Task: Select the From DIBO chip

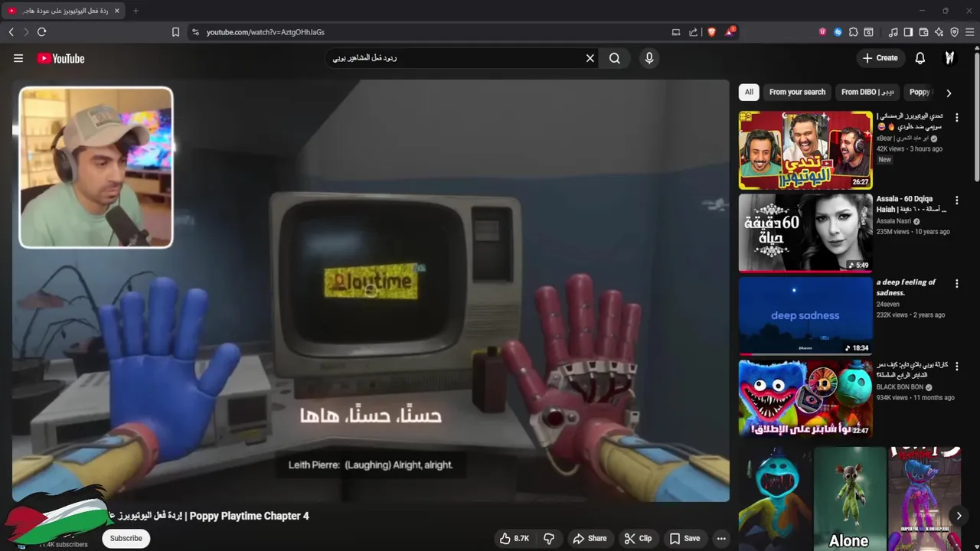Action: [x=867, y=92]
